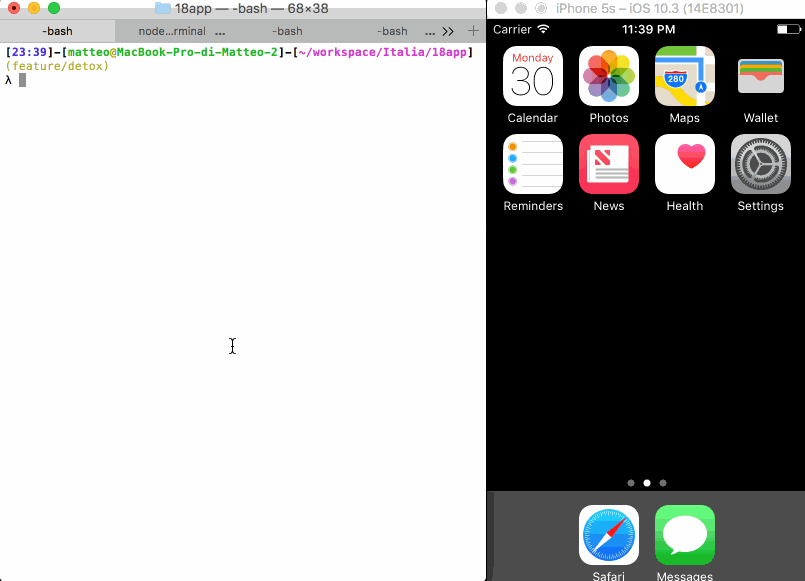This screenshot has height=581, width=805.
Task: Click the ~/workspace/Italia/18app path text
Action: [382, 52]
